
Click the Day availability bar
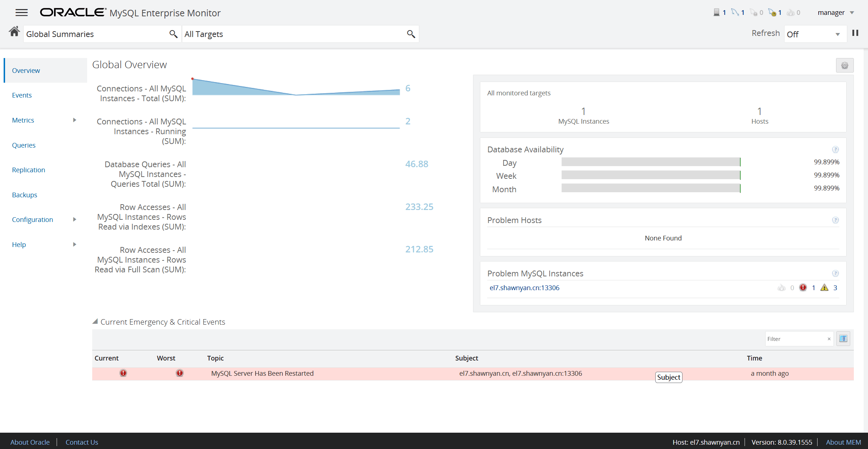651,162
